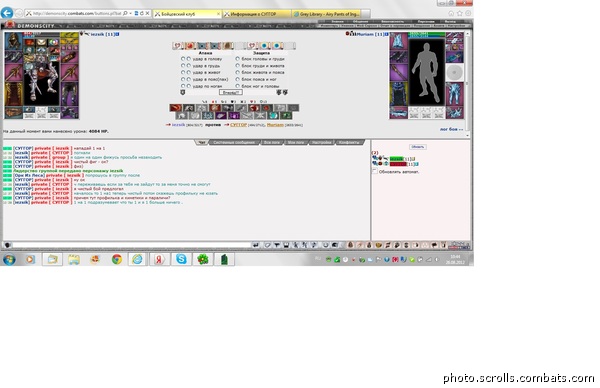600x388 pixels.
Task: Activate the cyan orb skill icon
Action: point(273,116)
